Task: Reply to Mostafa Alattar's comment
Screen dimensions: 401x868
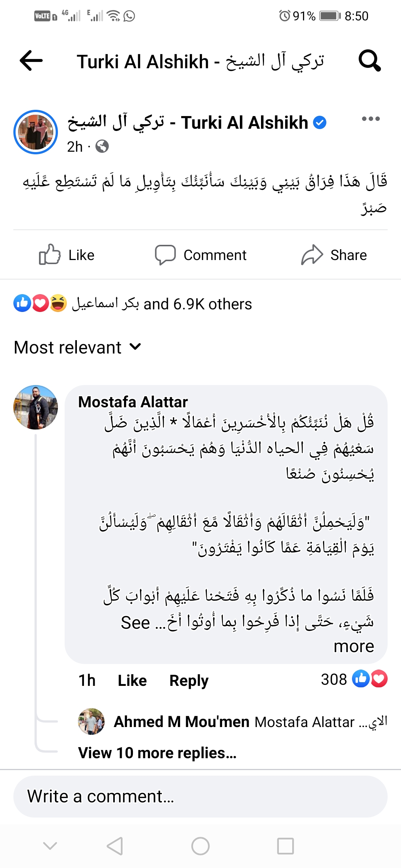Action: click(x=189, y=681)
